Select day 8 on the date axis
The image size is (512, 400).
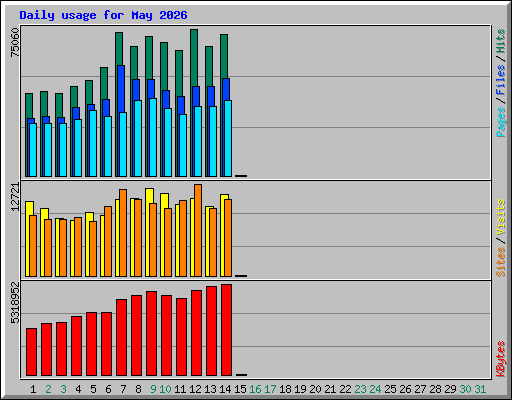click(138, 389)
